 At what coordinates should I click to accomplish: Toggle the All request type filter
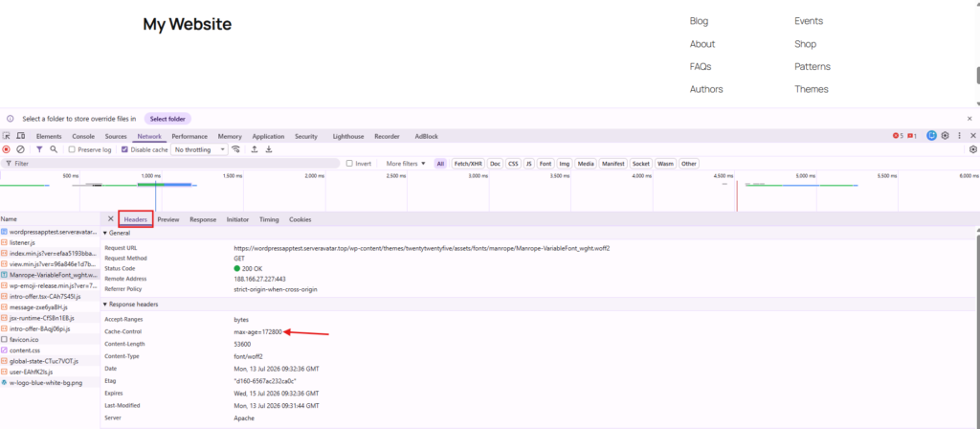(x=440, y=163)
